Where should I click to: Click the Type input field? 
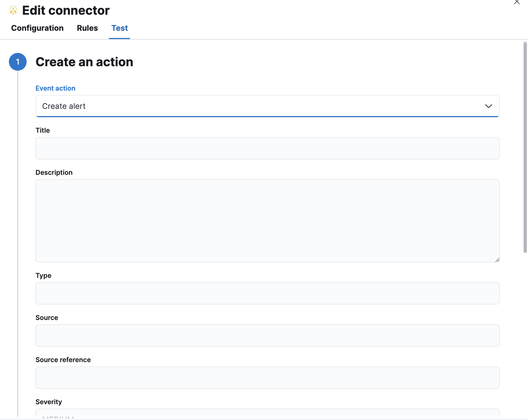(267, 293)
